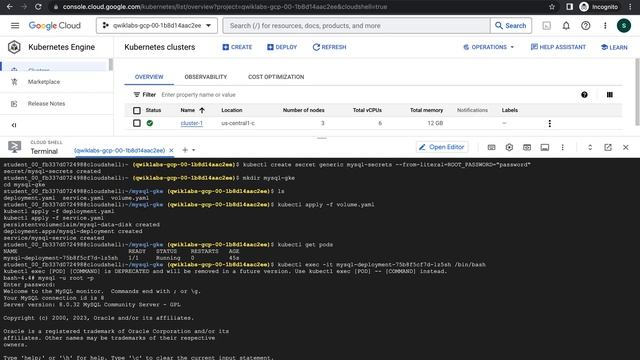Open the Help Assistant panel

558,47
